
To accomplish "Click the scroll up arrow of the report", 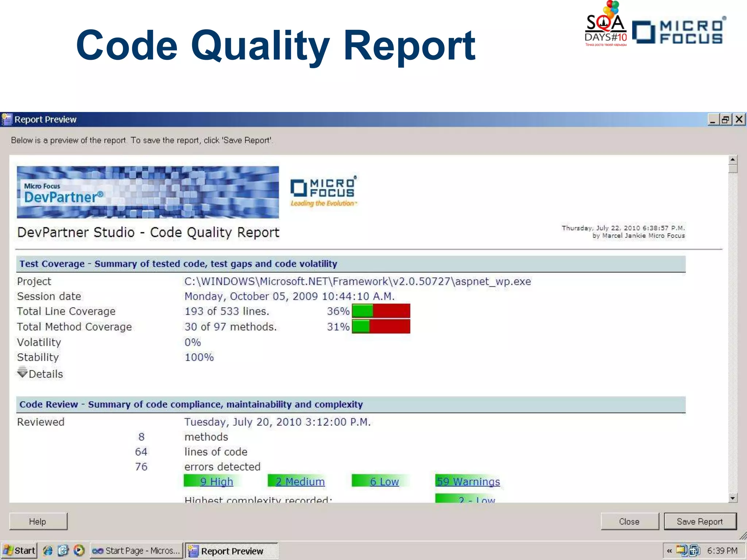I will 733,160.
